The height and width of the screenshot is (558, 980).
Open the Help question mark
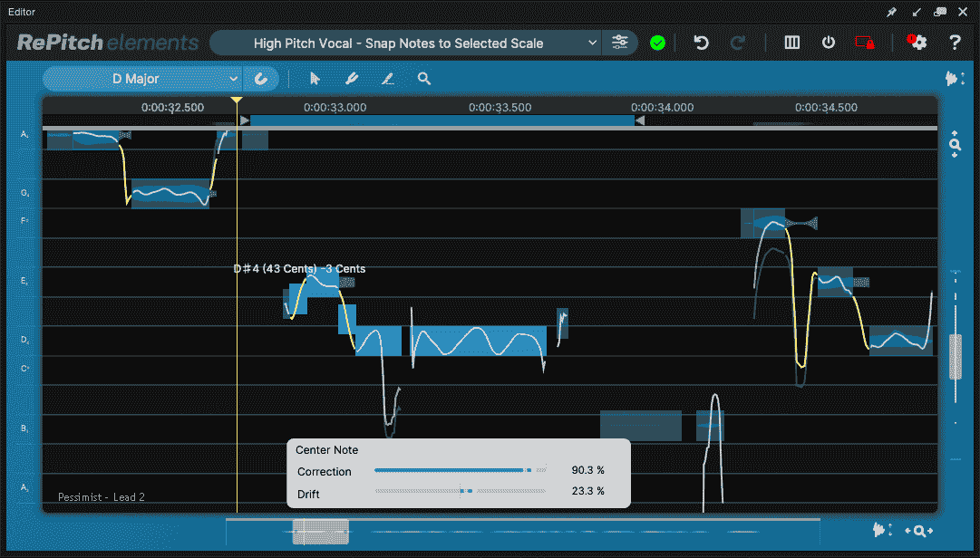click(954, 43)
